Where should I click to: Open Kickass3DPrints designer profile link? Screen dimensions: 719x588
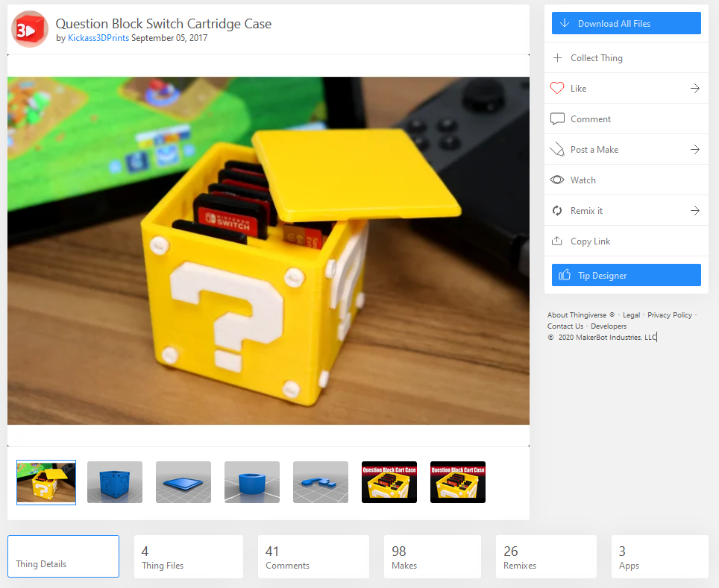pyautogui.click(x=98, y=38)
